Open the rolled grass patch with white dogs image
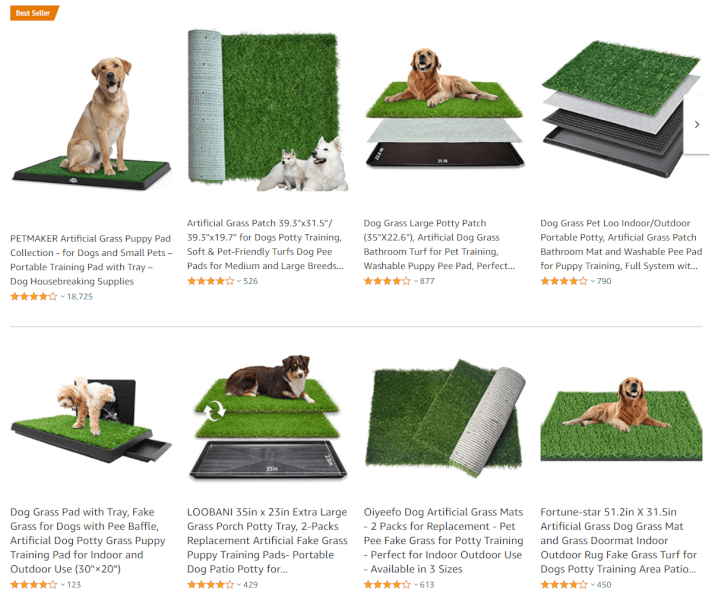The height and width of the screenshot is (600, 718). click(268, 110)
